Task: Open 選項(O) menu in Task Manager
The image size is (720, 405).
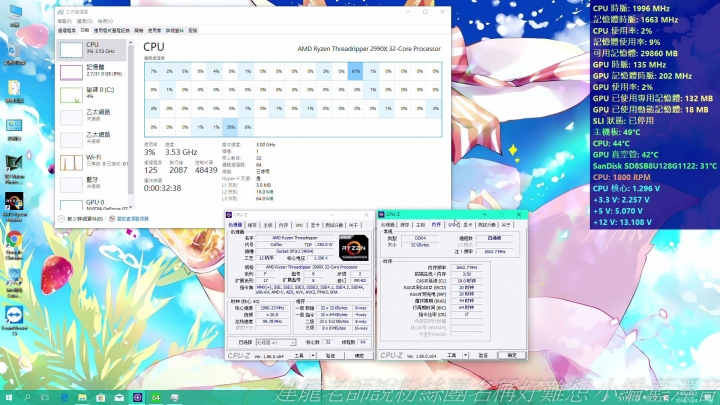Action: [84, 21]
